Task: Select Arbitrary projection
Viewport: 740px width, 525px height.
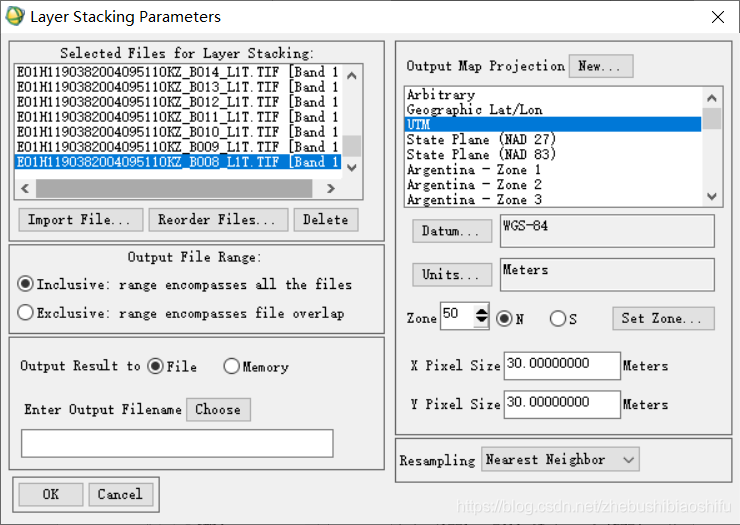Action: [x=553, y=95]
